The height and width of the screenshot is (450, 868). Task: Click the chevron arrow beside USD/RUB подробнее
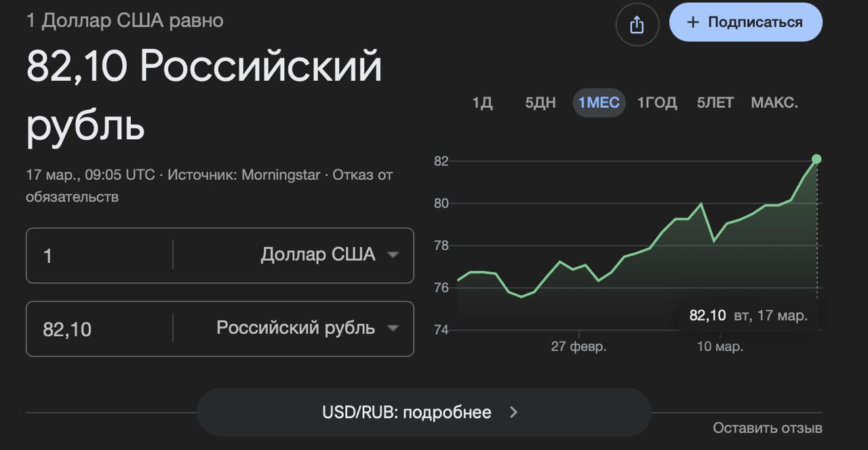pos(513,412)
